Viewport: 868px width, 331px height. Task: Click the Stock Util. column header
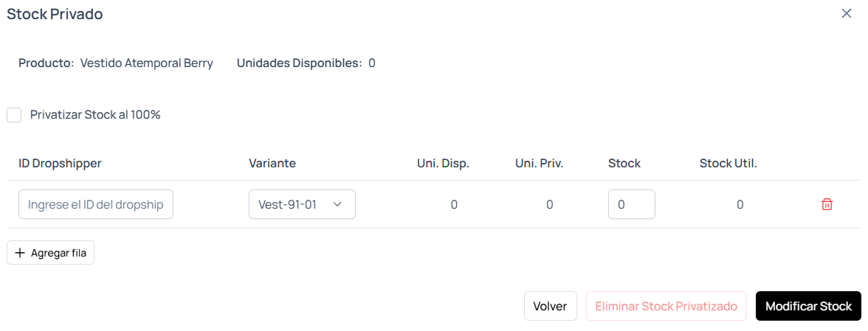pos(728,164)
